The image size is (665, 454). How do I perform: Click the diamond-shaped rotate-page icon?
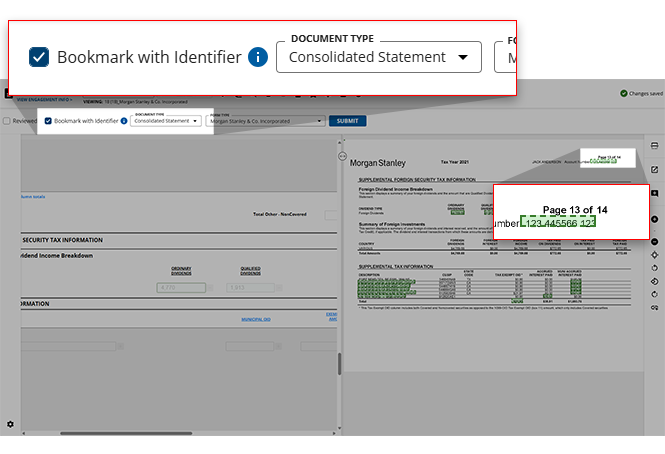pos(654,281)
